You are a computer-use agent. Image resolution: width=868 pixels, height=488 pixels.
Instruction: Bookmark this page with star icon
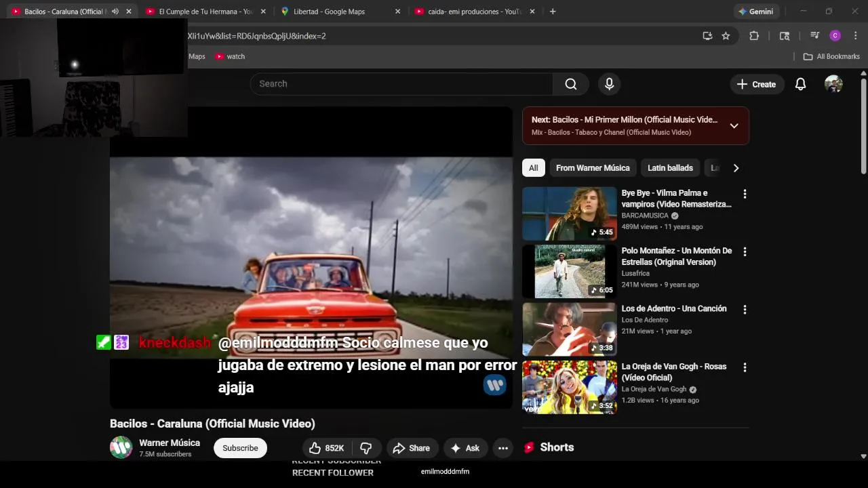[726, 36]
